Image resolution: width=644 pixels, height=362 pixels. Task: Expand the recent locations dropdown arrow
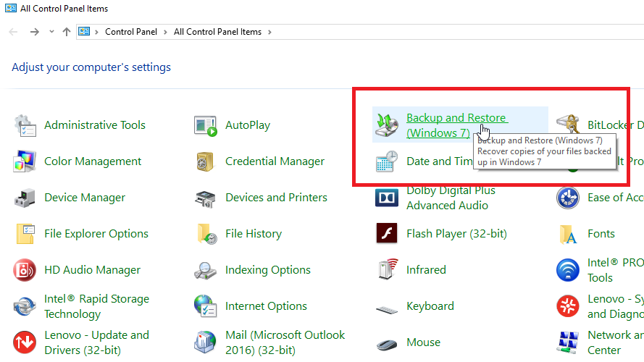pos(51,32)
